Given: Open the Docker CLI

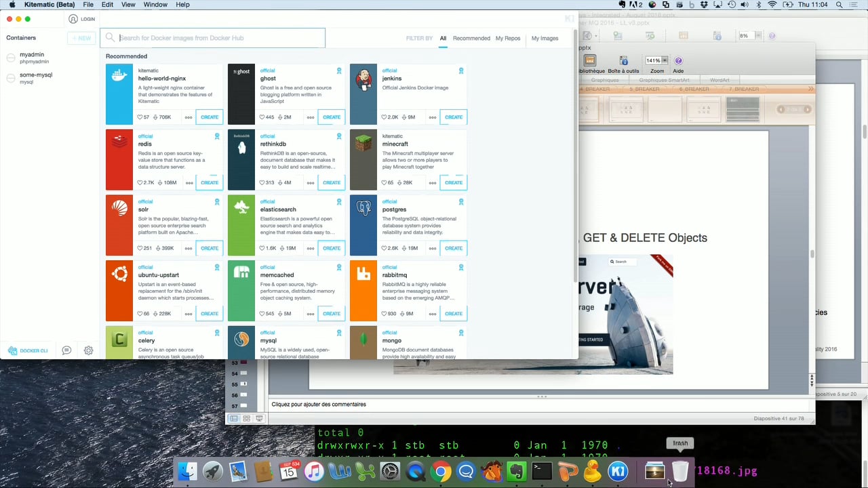Looking at the screenshot, I should coord(28,350).
